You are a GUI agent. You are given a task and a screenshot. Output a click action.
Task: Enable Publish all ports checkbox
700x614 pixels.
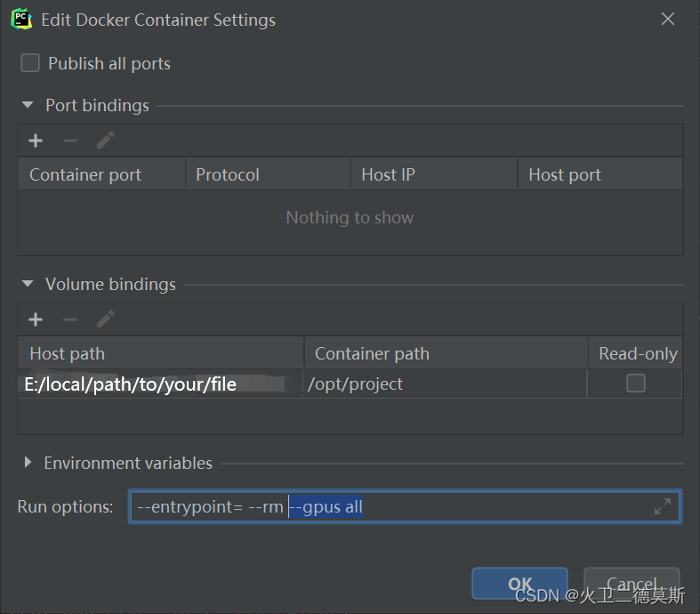30,63
